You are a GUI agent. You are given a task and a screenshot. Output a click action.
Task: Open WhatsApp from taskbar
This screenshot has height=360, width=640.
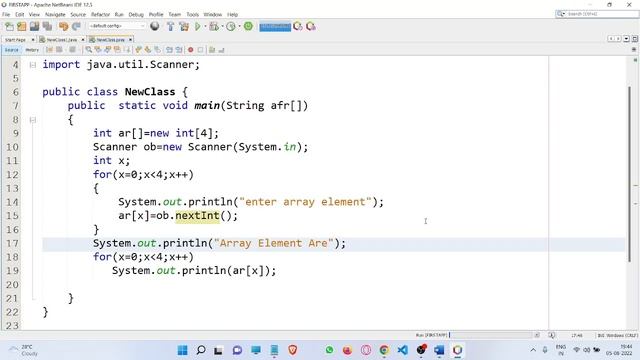tap(329, 350)
